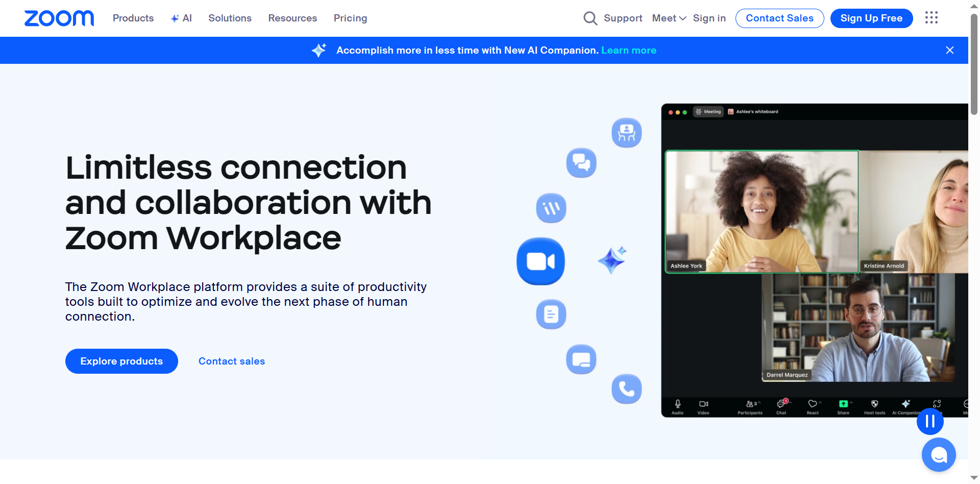The width and height of the screenshot is (980, 484).
Task: Click Ashlee York video tile
Action: coord(762,211)
